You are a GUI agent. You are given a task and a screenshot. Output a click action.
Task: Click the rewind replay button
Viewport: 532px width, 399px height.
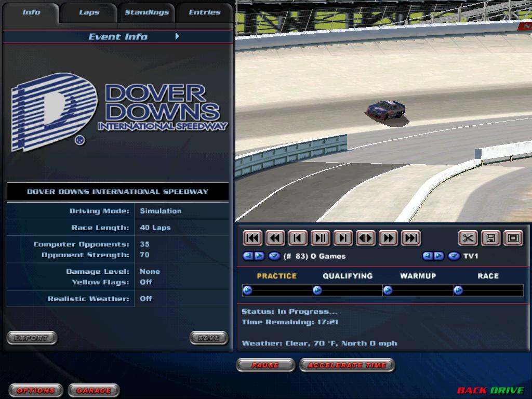coord(275,238)
